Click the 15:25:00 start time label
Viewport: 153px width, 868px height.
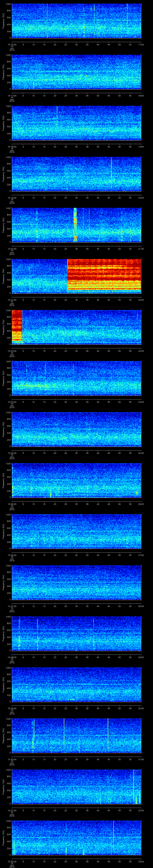(12, 504)
